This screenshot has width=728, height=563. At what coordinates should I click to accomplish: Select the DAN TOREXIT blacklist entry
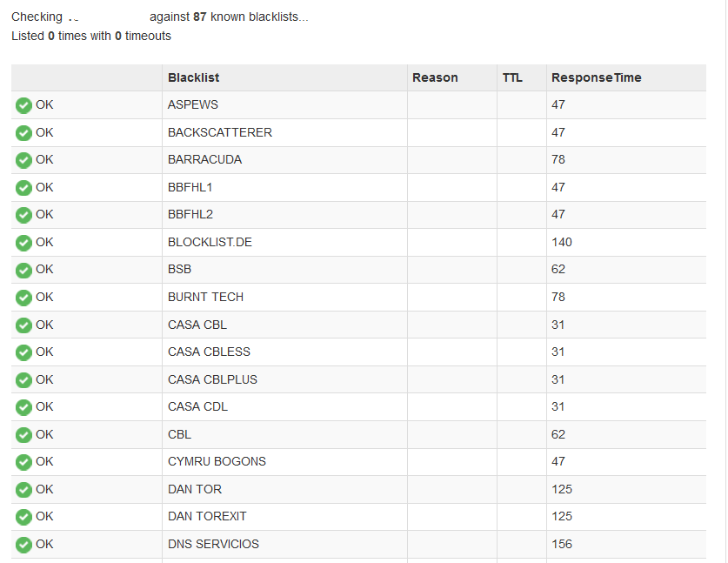pyautogui.click(x=207, y=516)
